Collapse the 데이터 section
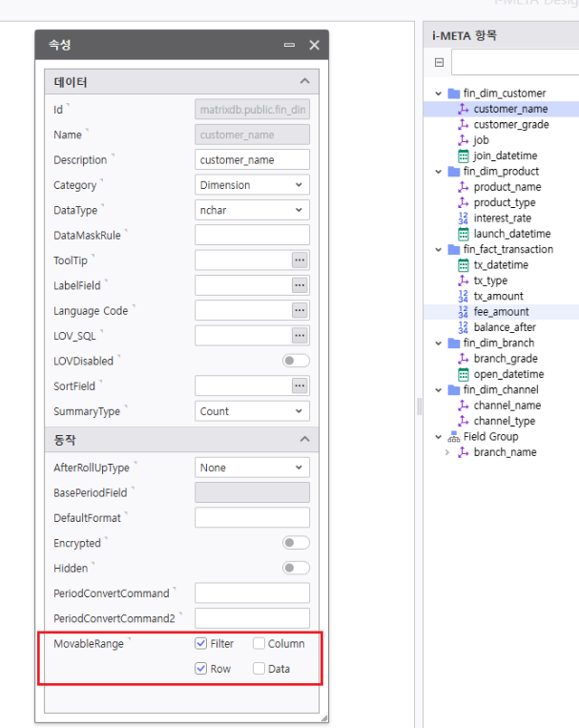This screenshot has width=579, height=728. [304, 81]
